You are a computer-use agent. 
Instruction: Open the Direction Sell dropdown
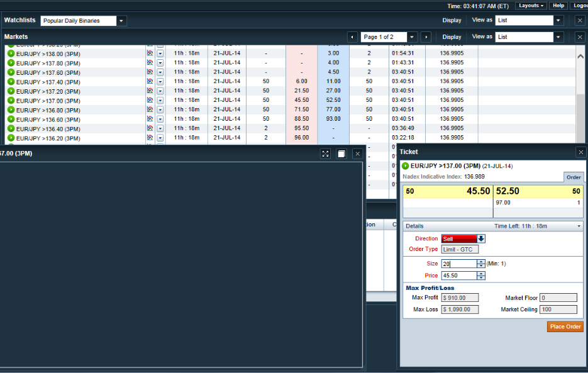pyautogui.click(x=481, y=238)
